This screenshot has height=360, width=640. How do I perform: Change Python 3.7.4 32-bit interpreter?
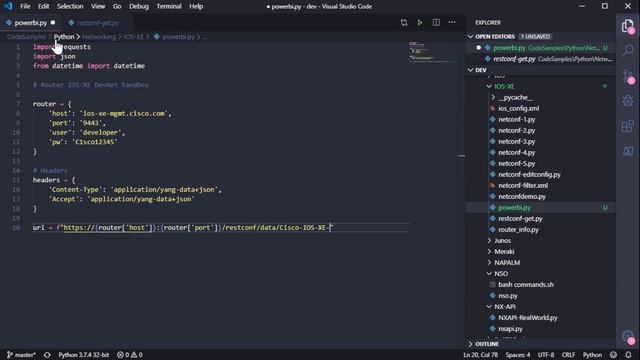pos(83,355)
